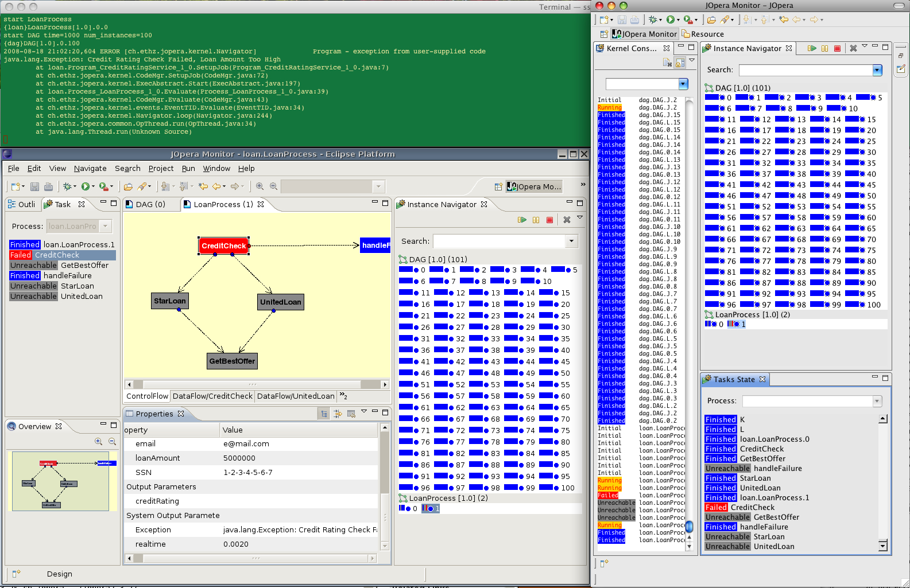Click green Run icon in JOpera window toolbar
The image size is (910, 588).
[x=670, y=20]
